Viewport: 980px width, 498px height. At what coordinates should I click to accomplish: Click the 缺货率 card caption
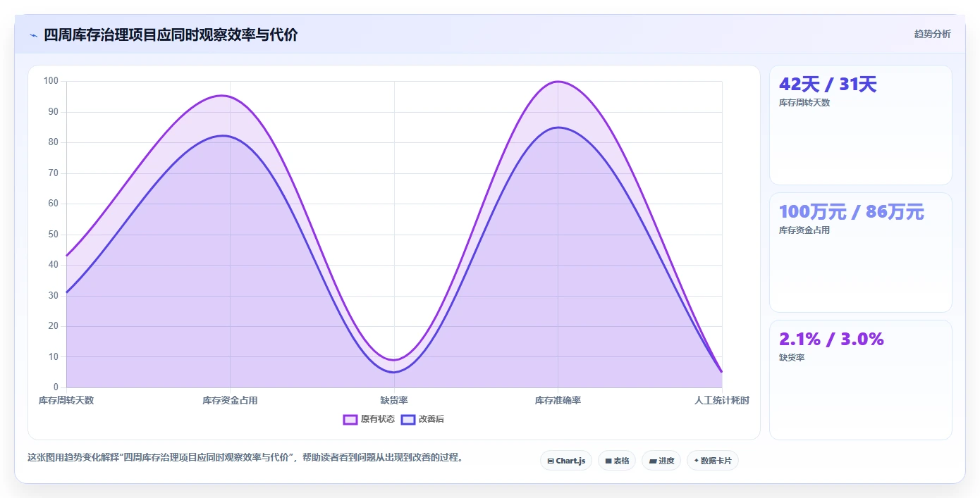[x=792, y=358]
